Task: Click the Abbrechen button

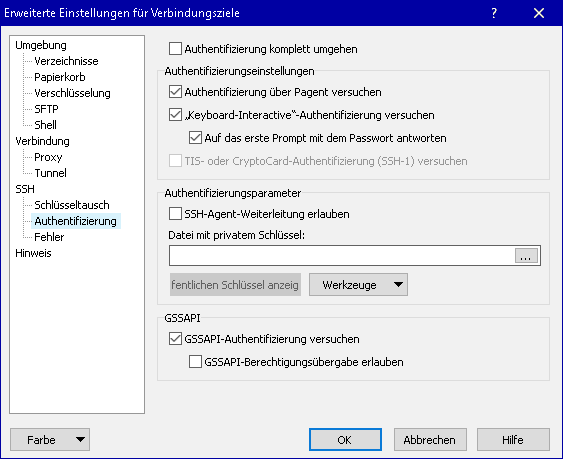Action: coord(430,440)
